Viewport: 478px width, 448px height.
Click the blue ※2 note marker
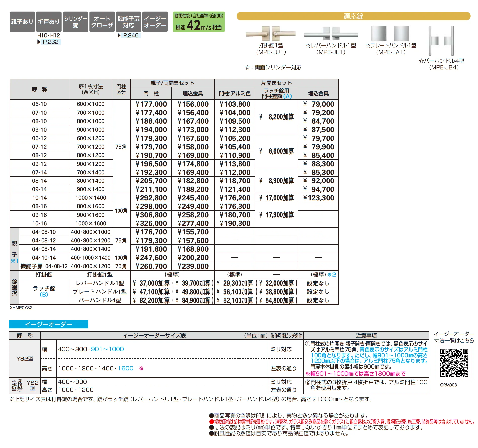[332, 274]
